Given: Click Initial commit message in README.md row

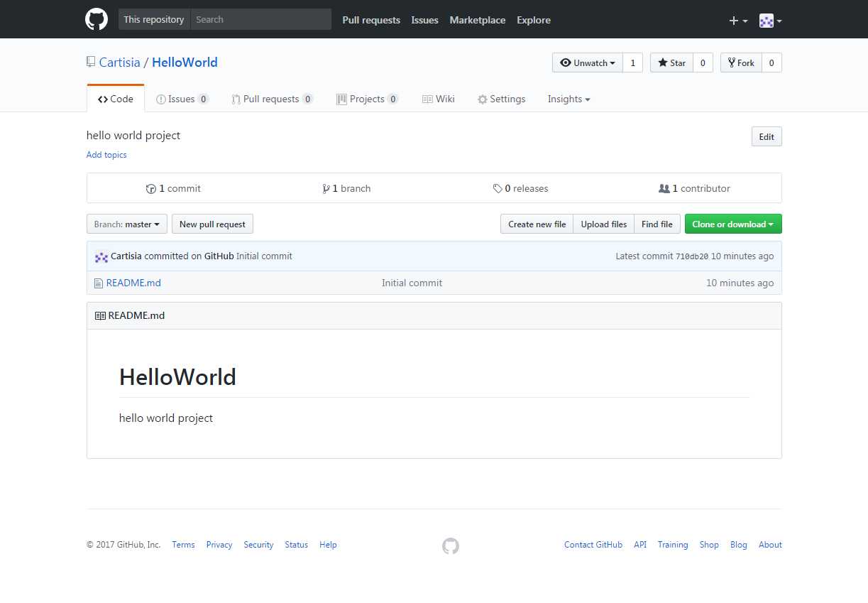Looking at the screenshot, I should 412,283.
